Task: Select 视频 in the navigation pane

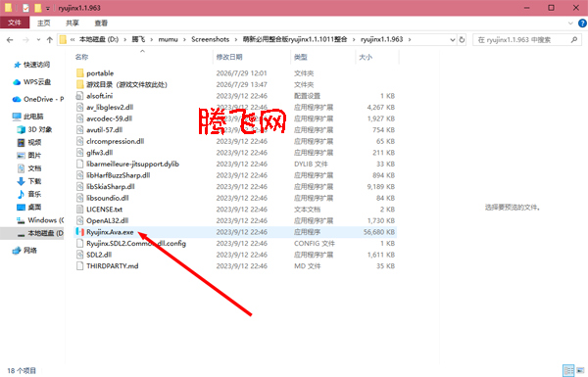Action: point(29,142)
